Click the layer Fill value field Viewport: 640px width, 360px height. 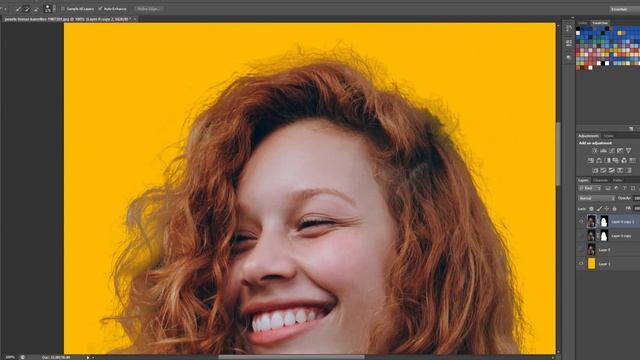(637, 208)
